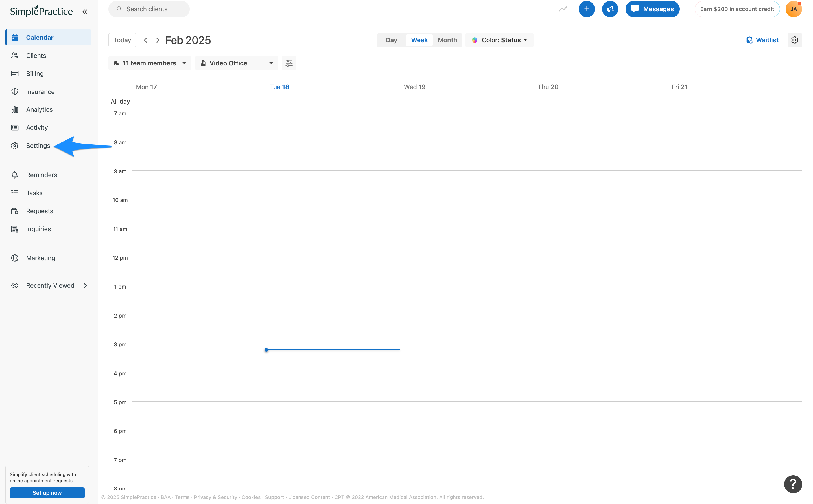The width and height of the screenshot is (813, 504).
Task: Open the Calendar section in sidebar
Action: (48, 37)
